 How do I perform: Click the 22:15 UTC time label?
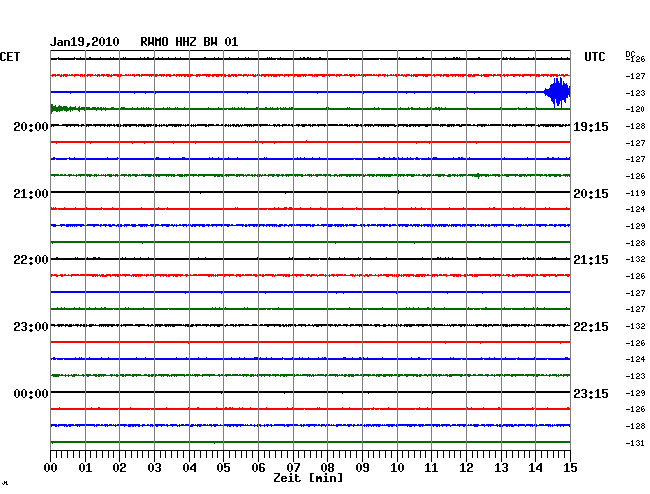click(591, 327)
